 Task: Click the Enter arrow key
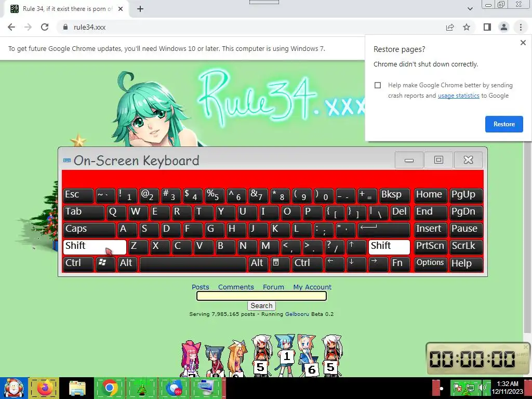point(384,230)
